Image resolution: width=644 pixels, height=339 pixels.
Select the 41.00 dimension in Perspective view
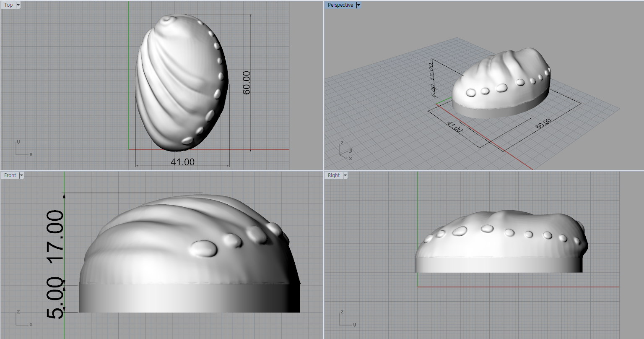(x=454, y=127)
